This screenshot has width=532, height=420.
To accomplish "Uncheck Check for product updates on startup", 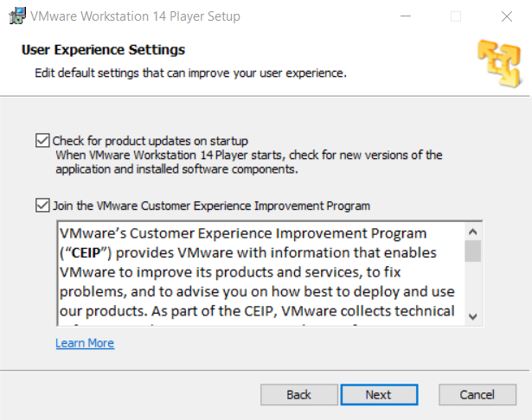I will coord(42,140).
